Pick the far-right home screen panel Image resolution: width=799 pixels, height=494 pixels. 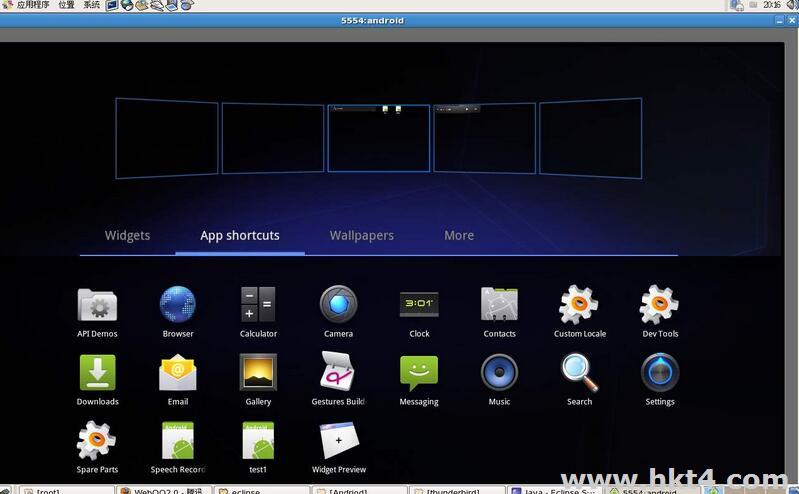tap(591, 138)
